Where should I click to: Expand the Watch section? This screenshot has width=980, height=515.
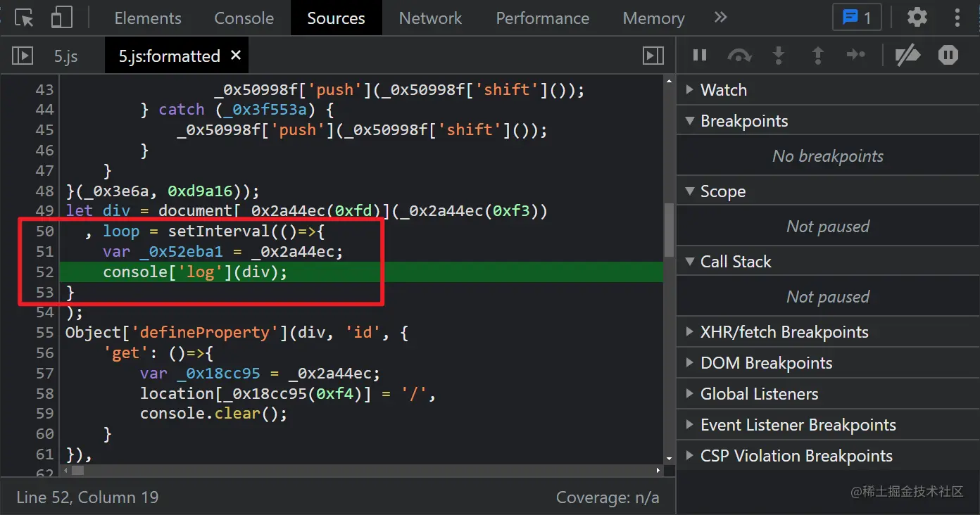coord(828,90)
